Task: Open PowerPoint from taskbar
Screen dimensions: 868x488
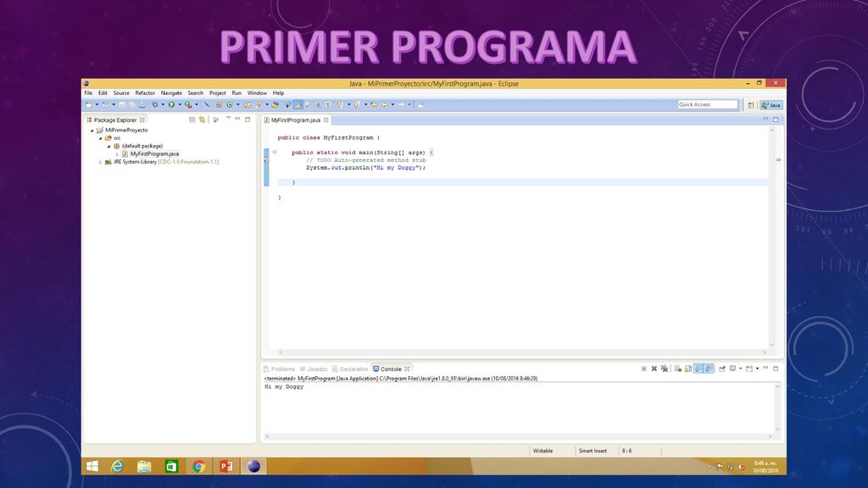Action: tap(225, 466)
